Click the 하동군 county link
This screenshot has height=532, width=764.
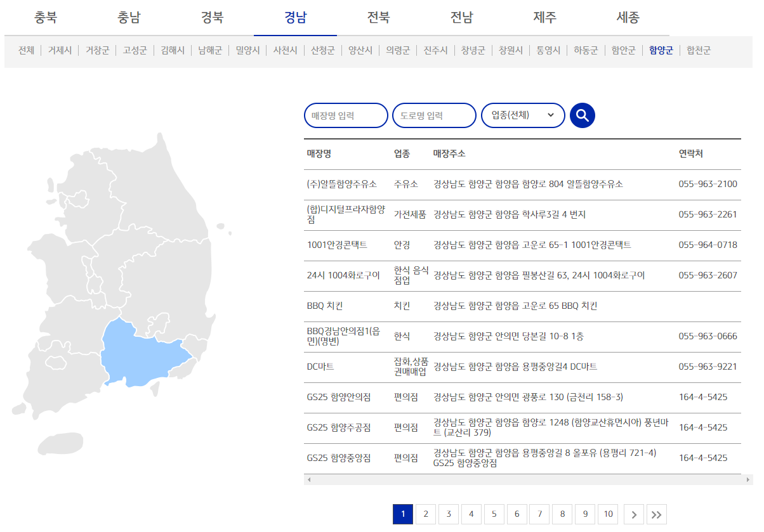586,50
